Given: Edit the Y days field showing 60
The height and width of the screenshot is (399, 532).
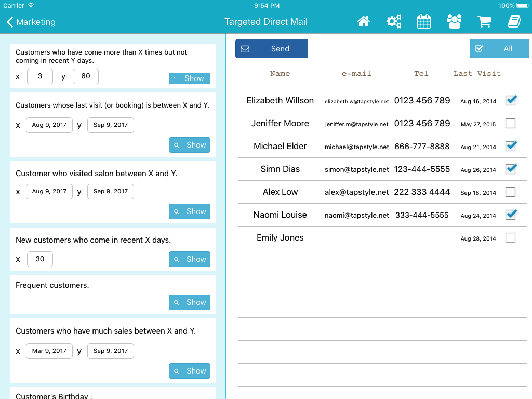Looking at the screenshot, I should (x=86, y=76).
